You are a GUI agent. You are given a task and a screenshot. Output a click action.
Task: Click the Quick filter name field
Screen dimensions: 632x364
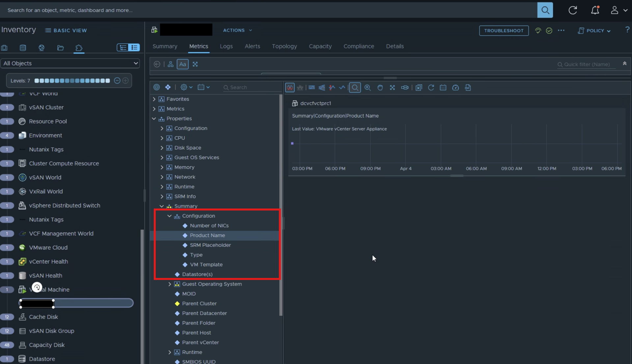587,65
